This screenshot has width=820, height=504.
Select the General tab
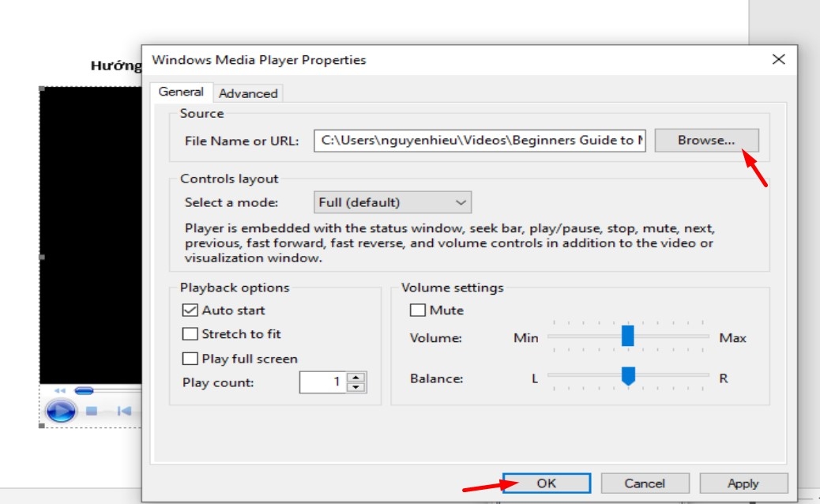coord(181,92)
